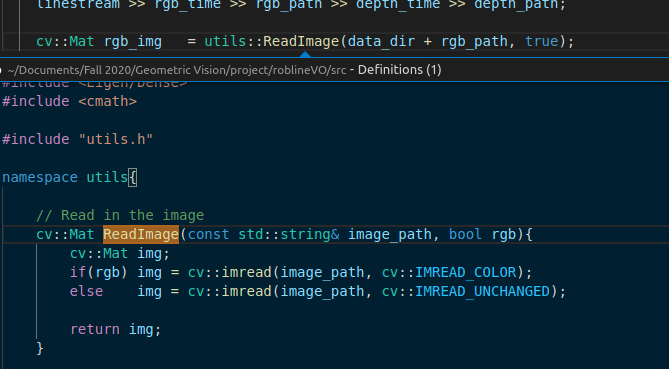
Task: Click the IMREAD_COLOR constant
Action: coord(465,272)
